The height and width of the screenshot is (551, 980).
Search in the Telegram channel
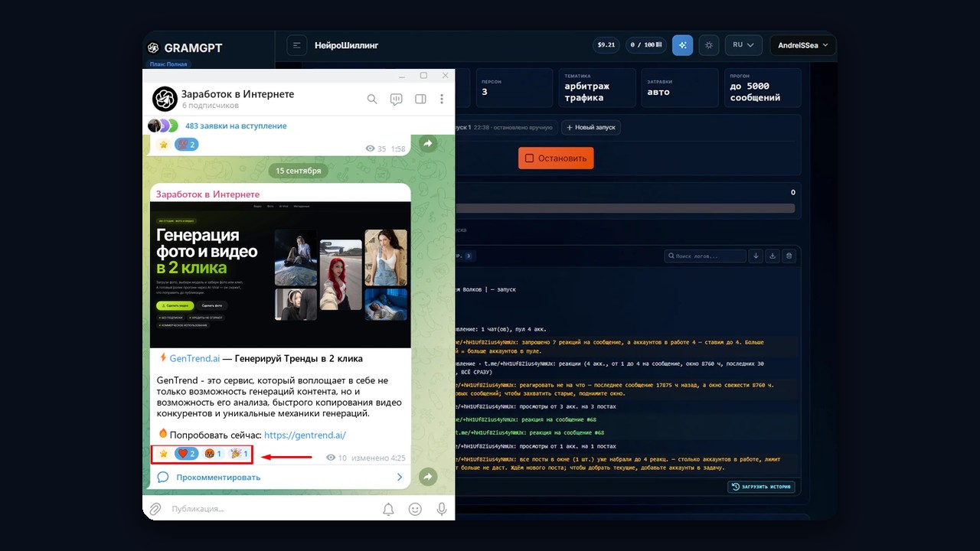click(372, 99)
